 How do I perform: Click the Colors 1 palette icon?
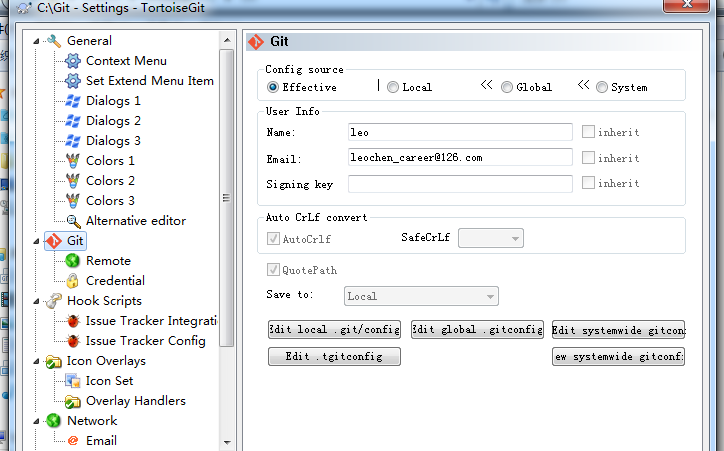click(72, 161)
